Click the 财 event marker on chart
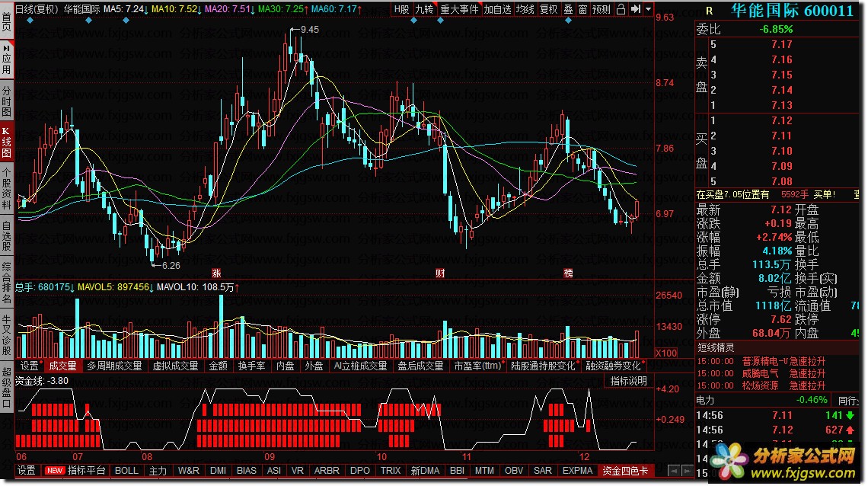 [x=440, y=273]
